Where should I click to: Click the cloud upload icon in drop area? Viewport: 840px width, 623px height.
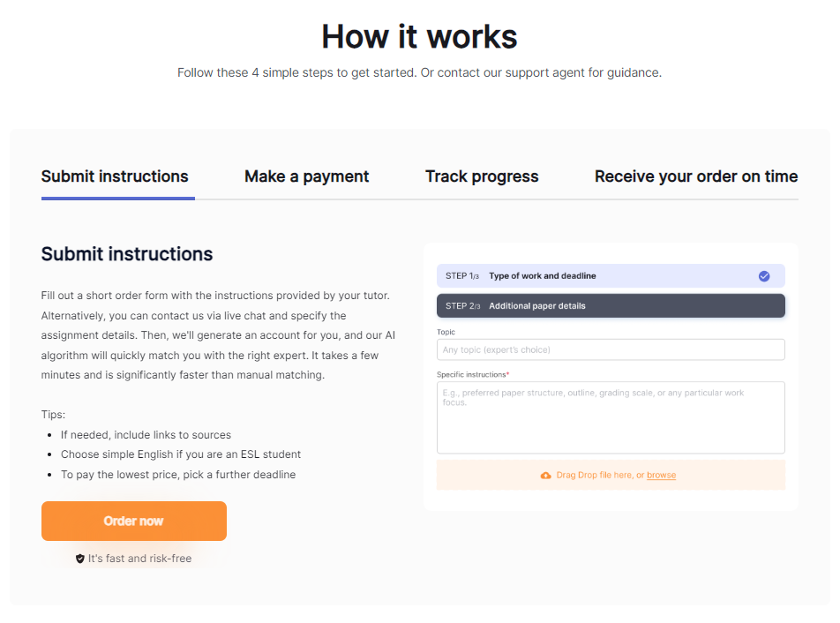pos(545,475)
